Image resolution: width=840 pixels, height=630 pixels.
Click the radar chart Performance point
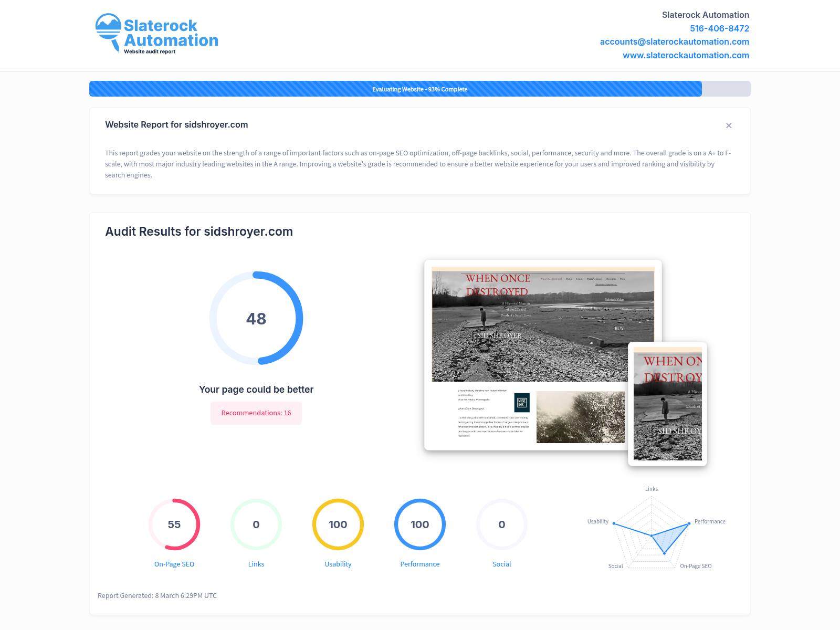click(689, 523)
